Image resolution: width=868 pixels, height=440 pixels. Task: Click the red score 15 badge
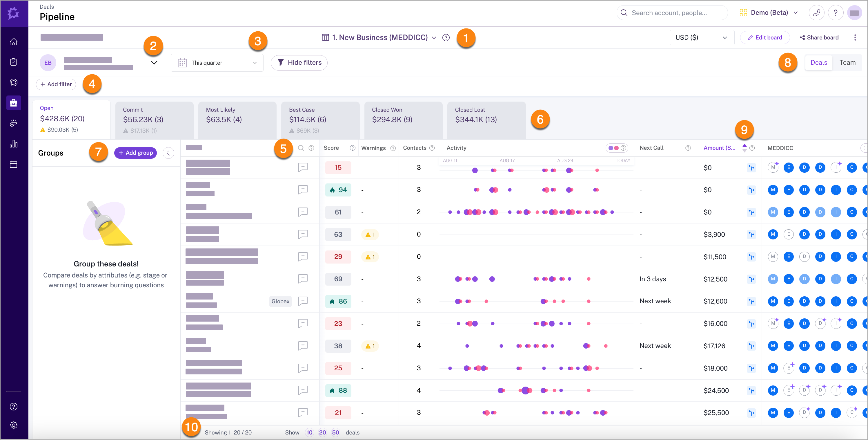[x=338, y=167]
